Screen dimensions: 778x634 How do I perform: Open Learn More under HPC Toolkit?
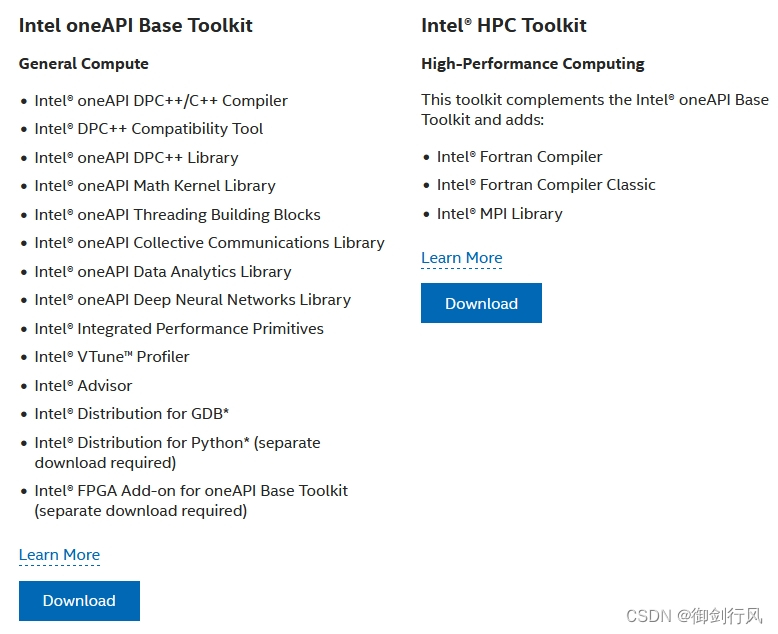[x=461, y=258]
